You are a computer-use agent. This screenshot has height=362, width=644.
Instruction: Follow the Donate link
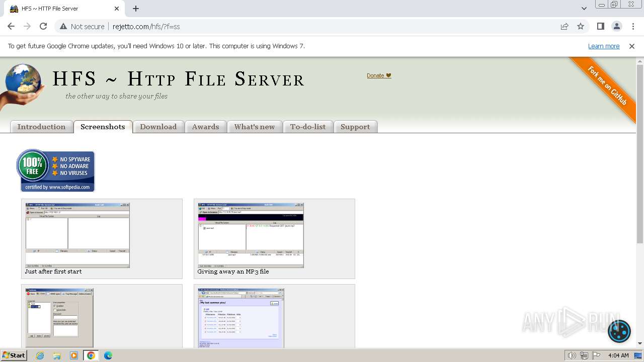click(379, 75)
